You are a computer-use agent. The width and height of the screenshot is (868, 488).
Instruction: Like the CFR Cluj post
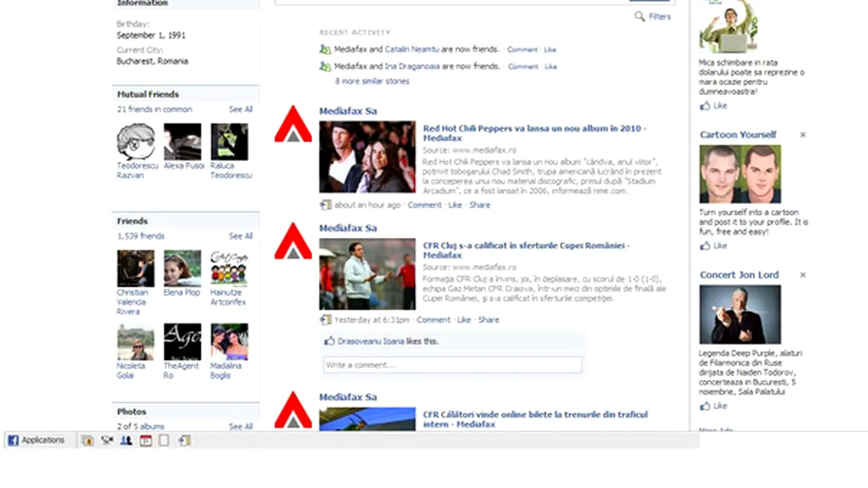pos(464,320)
